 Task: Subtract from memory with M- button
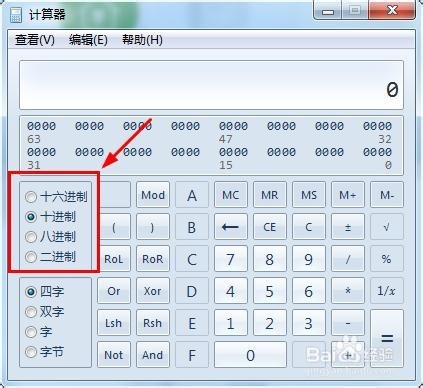pyautogui.click(x=387, y=195)
